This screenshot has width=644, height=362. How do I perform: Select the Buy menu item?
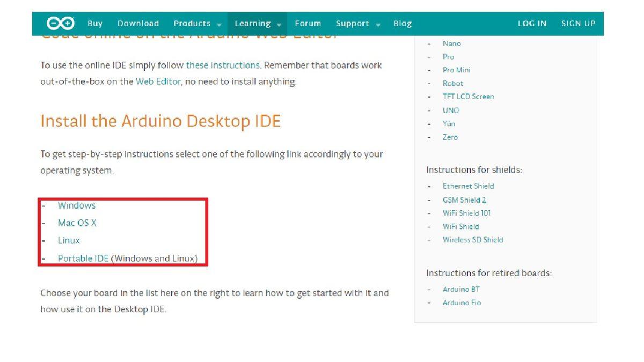94,23
